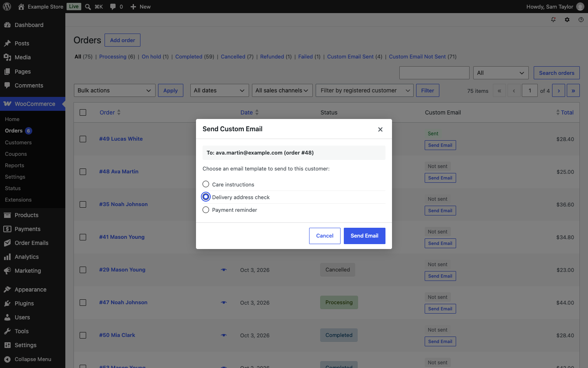Open the All sales channels dropdown
588x368 pixels.
click(282, 90)
